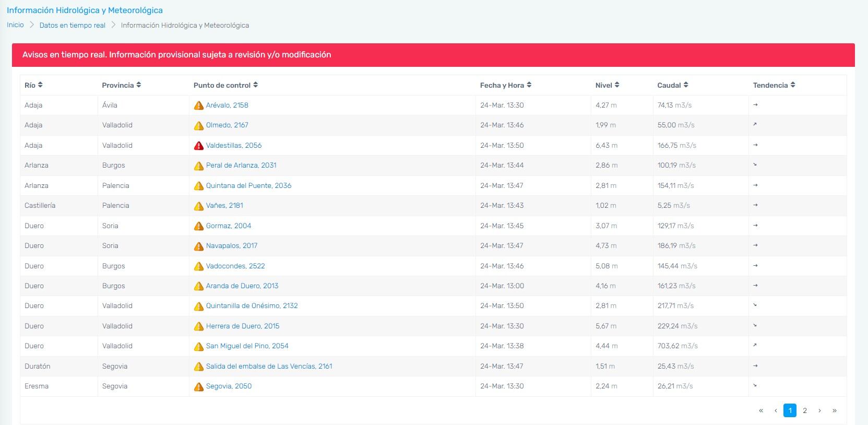Open Salida del embalse de Las Vencías station
Image resolution: width=868 pixels, height=425 pixels.
[x=269, y=366]
